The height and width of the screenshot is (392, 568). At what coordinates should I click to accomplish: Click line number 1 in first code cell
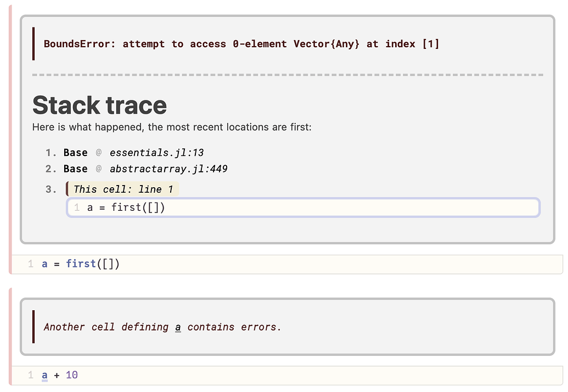(31, 264)
